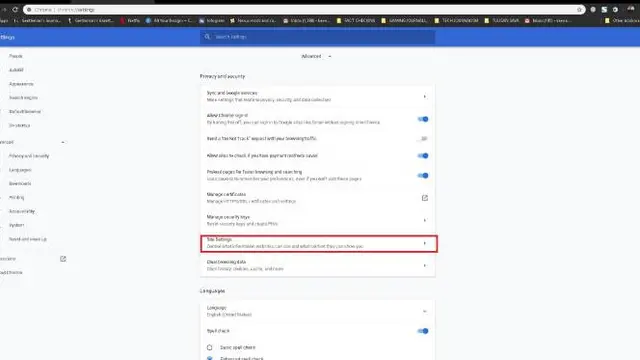Image resolution: width=640 pixels, height=360 pixels.
Task: Go to People in sidebar
Action: pyautogui.click(x=16, y=56)
